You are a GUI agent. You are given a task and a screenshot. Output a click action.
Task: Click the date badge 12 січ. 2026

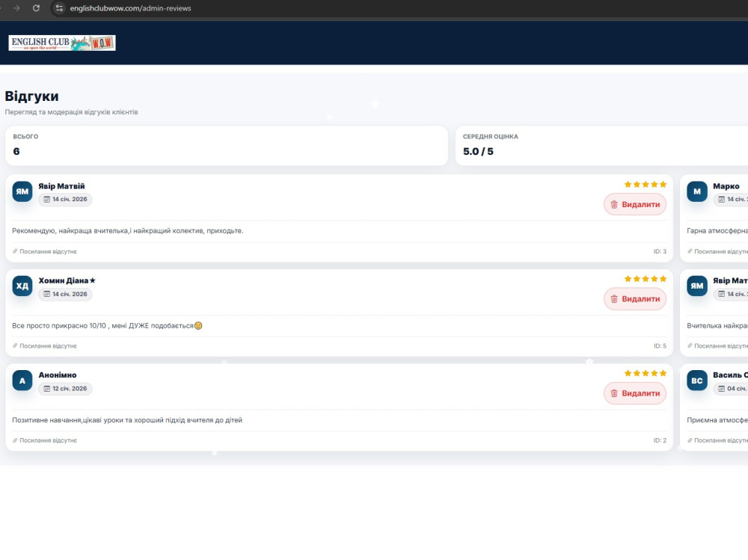pyautogui.click(x=65, y=388)
